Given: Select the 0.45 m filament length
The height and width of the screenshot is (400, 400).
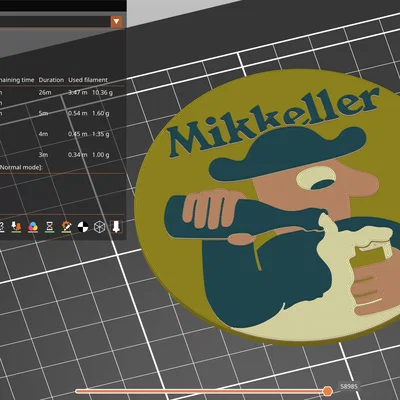Looking at the screenshot, I should click(x=78, y=134).
